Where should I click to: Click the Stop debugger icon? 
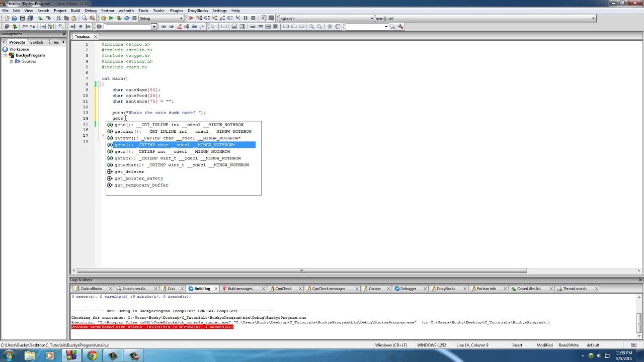[253, 18]
